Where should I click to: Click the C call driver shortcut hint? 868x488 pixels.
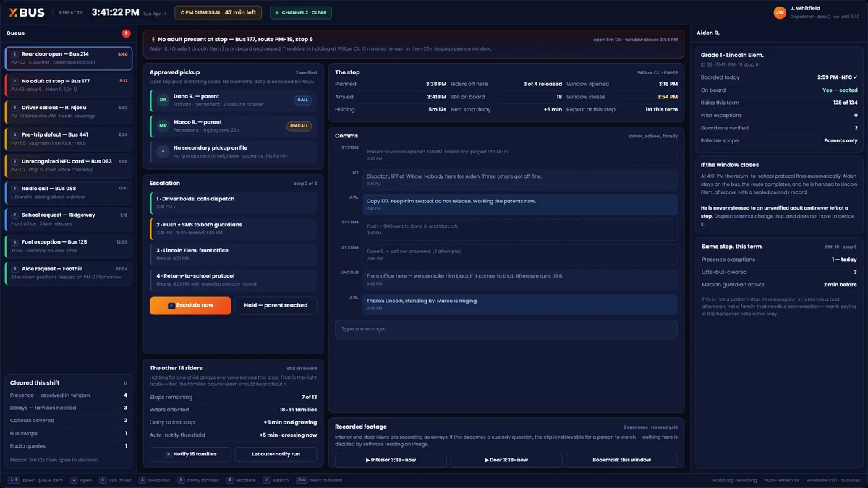tap(115, 480)
